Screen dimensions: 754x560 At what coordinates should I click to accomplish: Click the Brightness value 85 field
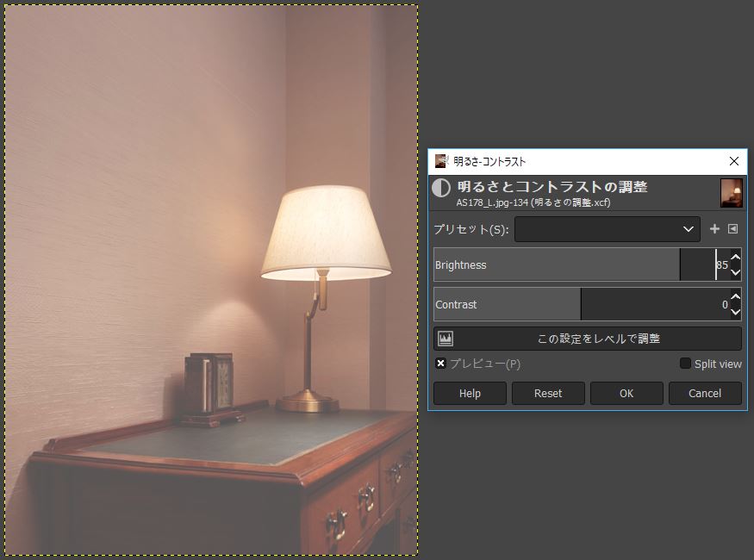coord(722,264)
